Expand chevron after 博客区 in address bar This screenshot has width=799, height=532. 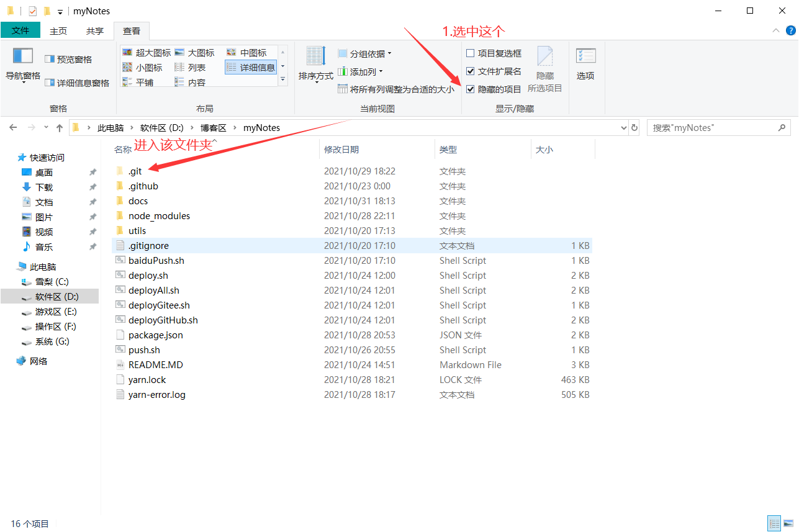click(x=235, y=128)
